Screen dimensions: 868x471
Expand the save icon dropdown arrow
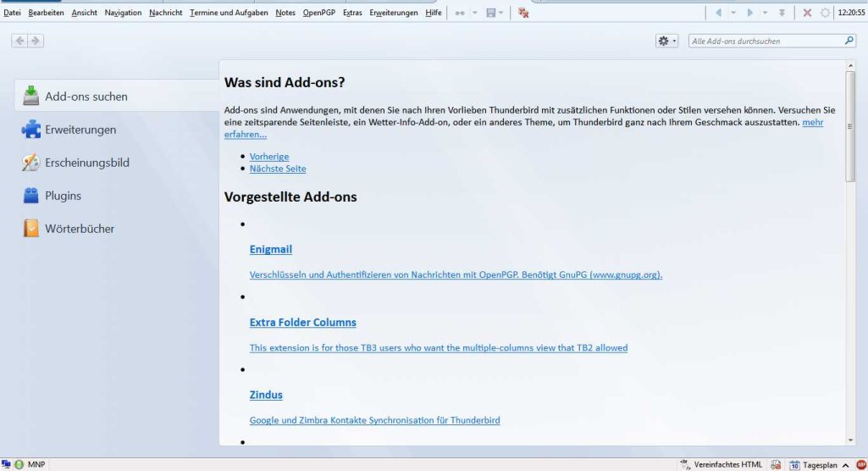[501, 13]
